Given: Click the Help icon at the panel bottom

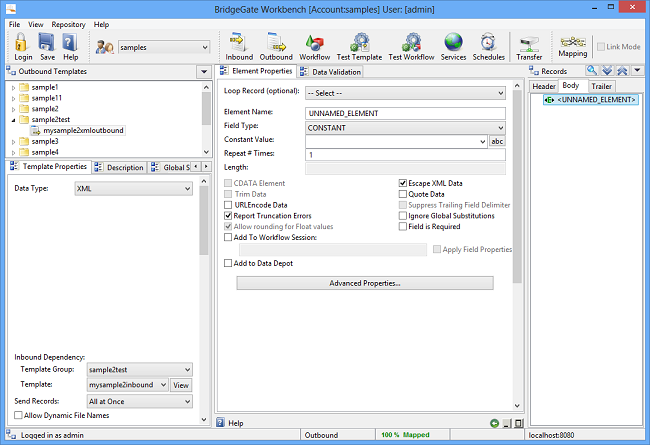Looking at the screenshot, I should click(x=221, y=422).
